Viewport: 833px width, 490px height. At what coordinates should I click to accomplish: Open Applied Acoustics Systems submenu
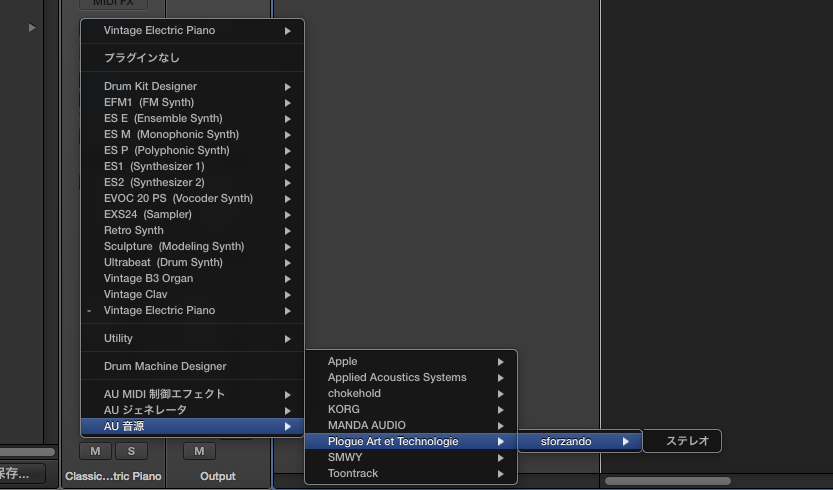pyautogui.click(x=411, y=377)
